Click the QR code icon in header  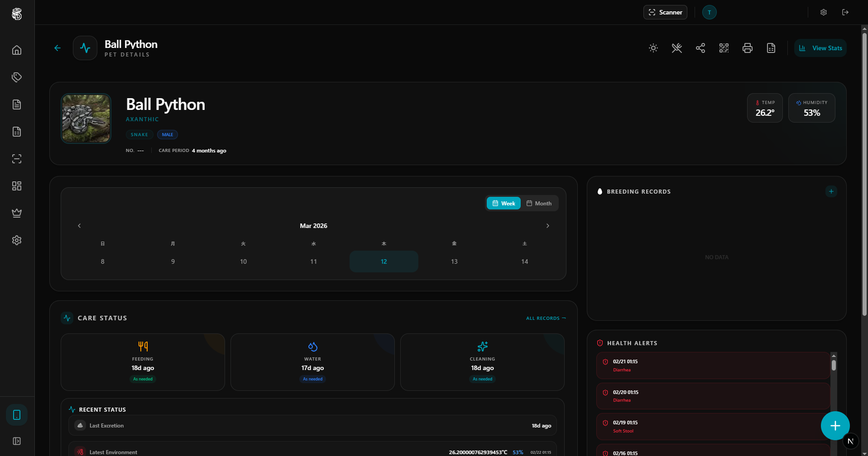(724, 48)
